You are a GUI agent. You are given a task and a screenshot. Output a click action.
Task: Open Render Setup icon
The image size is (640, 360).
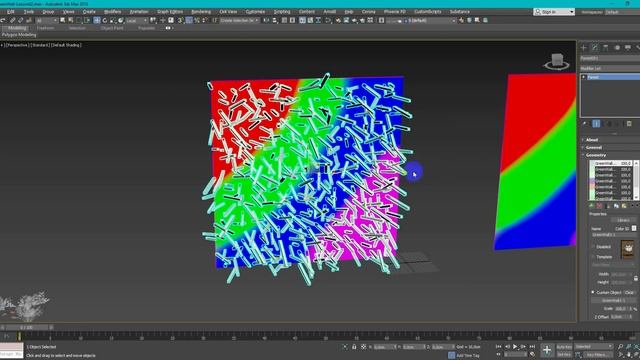(x=338, y=20)
